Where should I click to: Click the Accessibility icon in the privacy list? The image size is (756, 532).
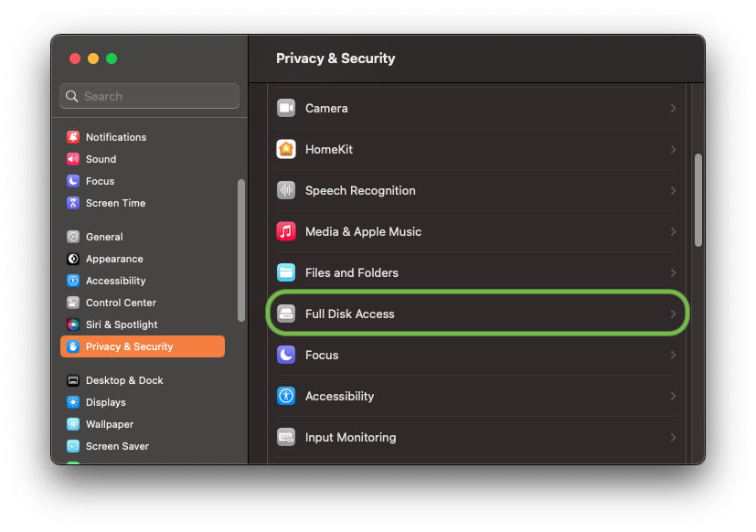(x=286, y=396)
